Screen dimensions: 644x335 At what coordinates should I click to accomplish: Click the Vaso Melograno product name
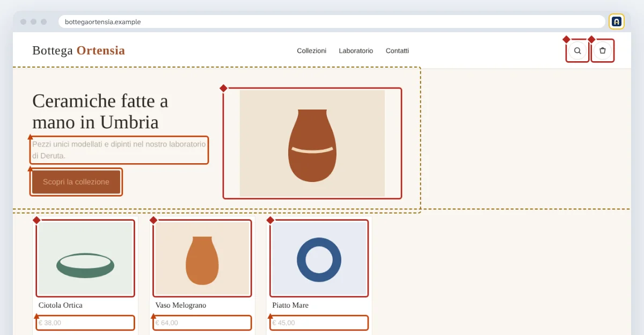pos(181,305)
